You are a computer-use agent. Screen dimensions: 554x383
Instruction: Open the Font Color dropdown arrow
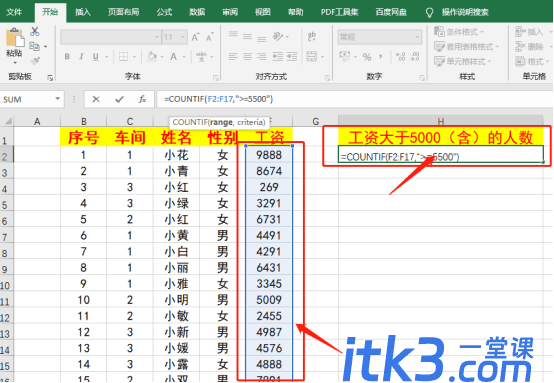pyautogui.click(x=184, y=57)
